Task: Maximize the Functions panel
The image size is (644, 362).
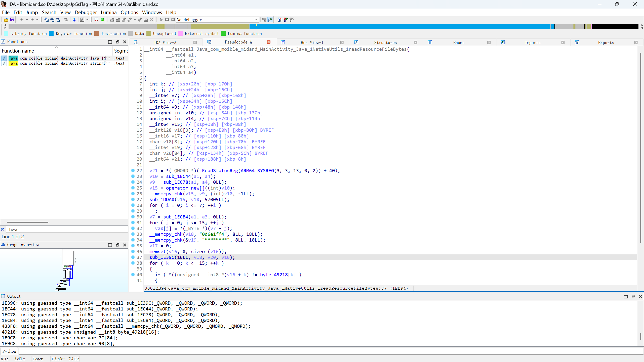Action: coord(110,42)
